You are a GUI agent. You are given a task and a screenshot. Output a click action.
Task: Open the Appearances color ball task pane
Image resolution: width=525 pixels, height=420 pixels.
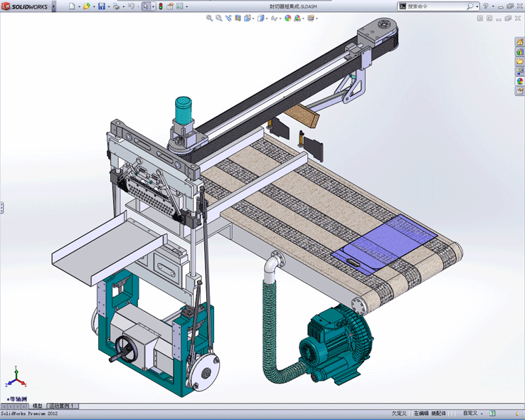pos(519,81)
